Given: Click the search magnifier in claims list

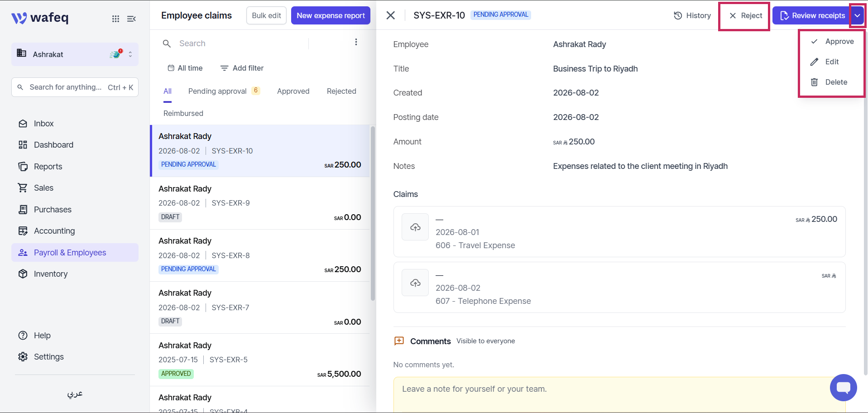Looking at the screenshot, I should point(167,43).
